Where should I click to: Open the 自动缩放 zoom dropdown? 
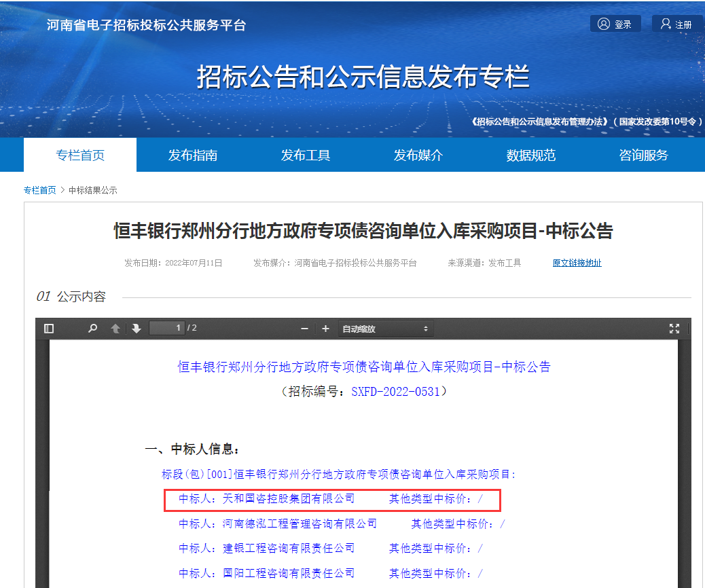click(x=386, y=329)
